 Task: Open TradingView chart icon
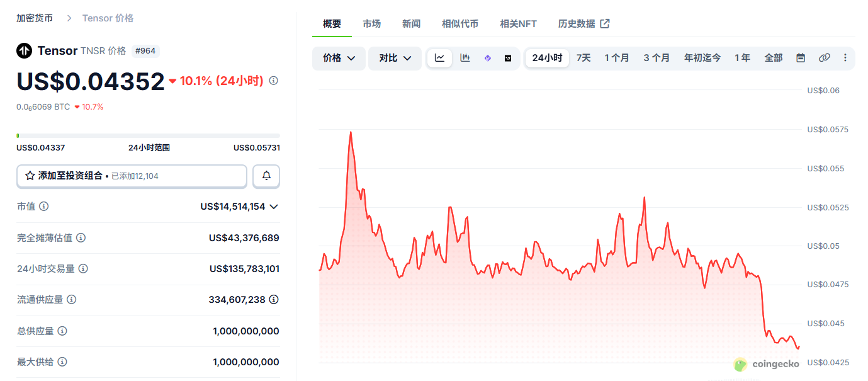click(x=508, y=58)
